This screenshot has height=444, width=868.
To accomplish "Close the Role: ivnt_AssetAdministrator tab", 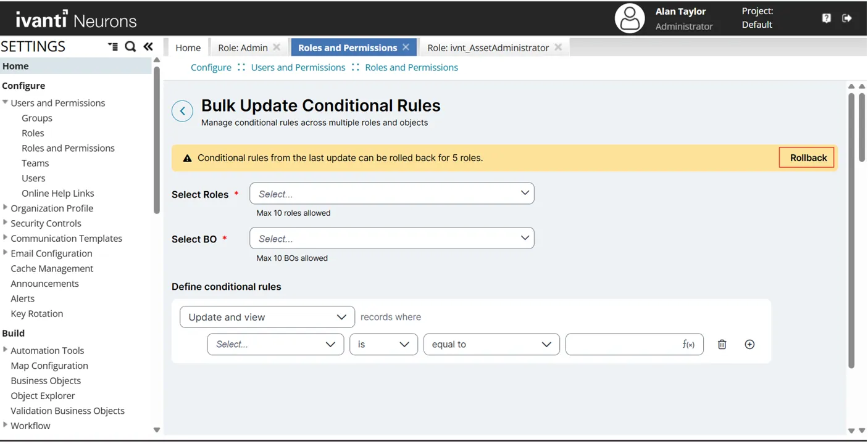I will point(558,47).
